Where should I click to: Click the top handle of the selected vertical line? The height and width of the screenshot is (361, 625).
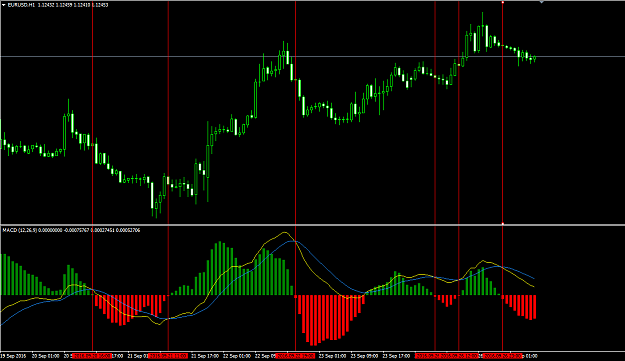click(x=502, y=2)
